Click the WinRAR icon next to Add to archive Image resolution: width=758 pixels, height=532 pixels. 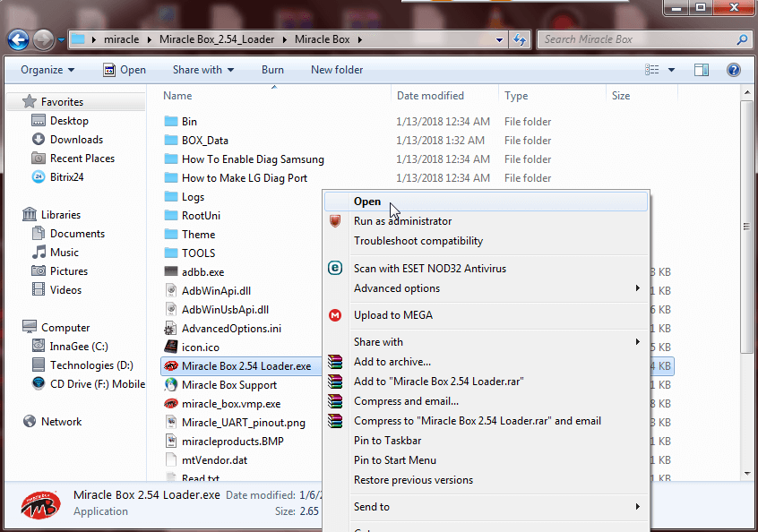pos(335,362)
